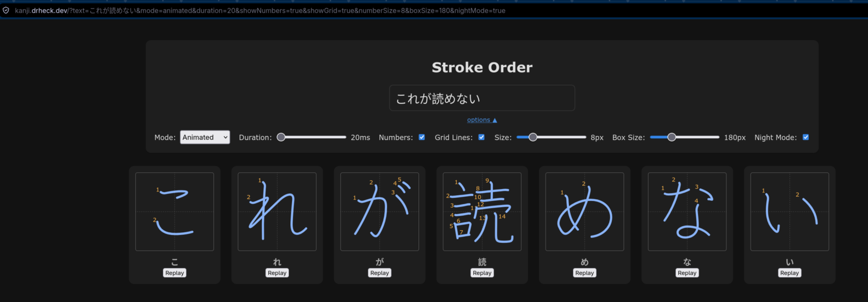Click the い label under last card
868x302 pixels.
[789, 262]
